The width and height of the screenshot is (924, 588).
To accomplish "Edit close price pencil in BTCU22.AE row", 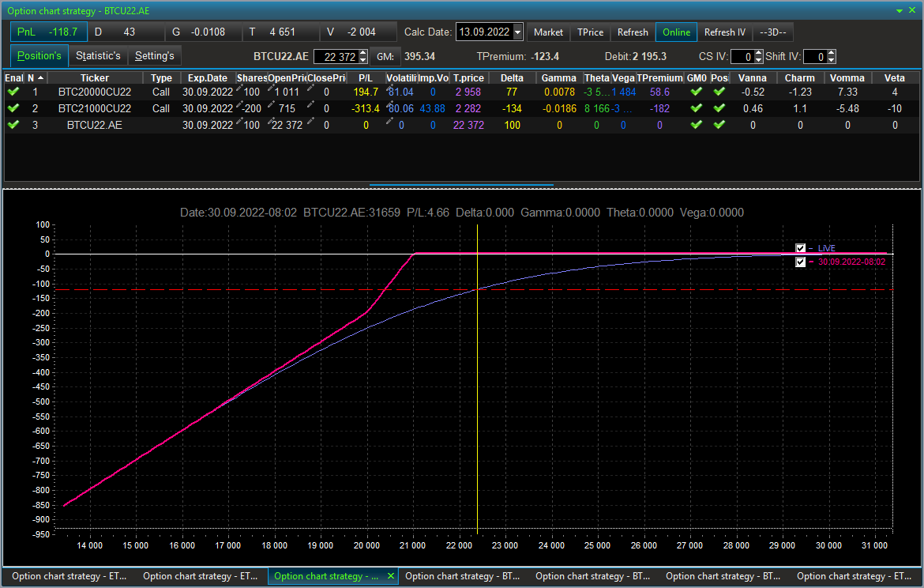I will tap(310, 122).
